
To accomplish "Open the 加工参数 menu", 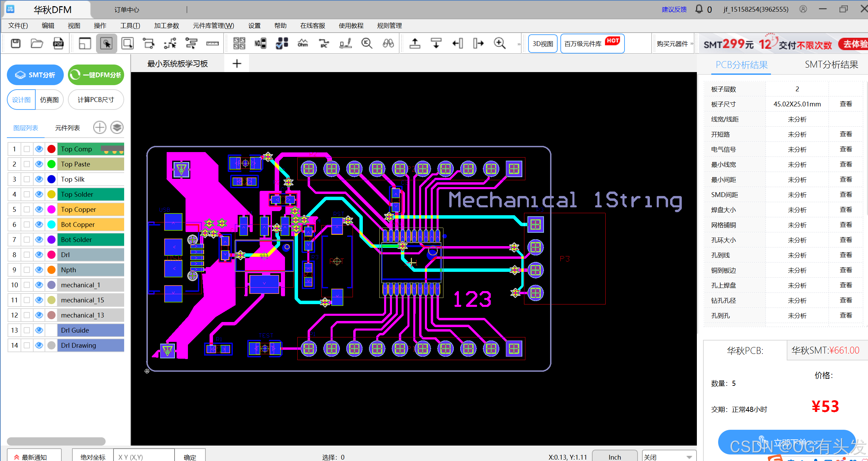I will [x=166, y=26].
